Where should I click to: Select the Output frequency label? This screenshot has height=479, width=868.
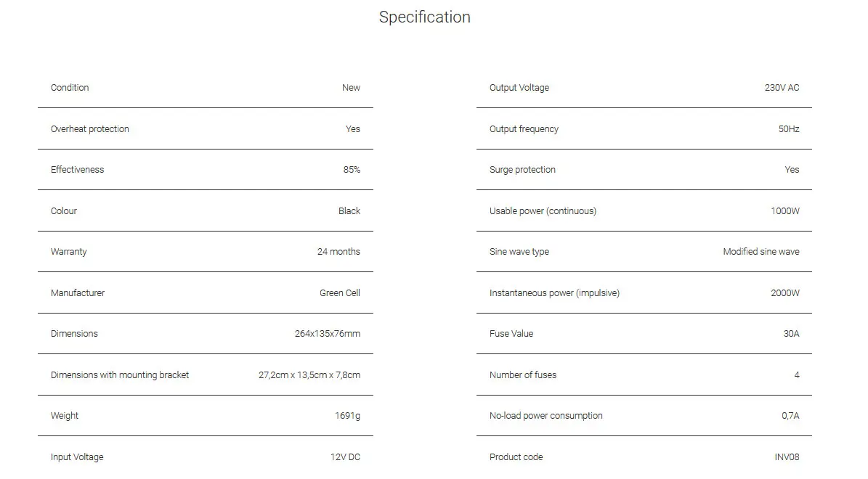[524, 129]
